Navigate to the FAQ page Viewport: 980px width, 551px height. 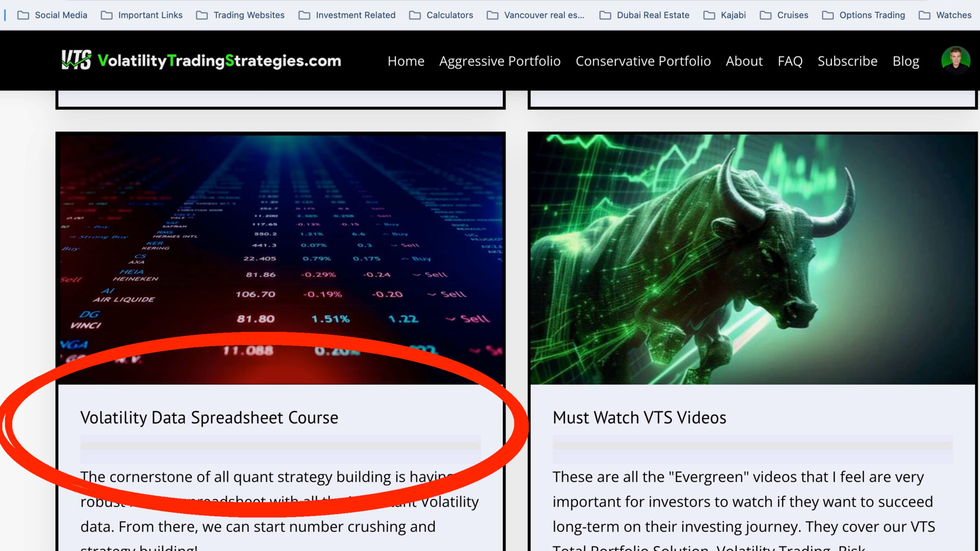click(790, 61)
